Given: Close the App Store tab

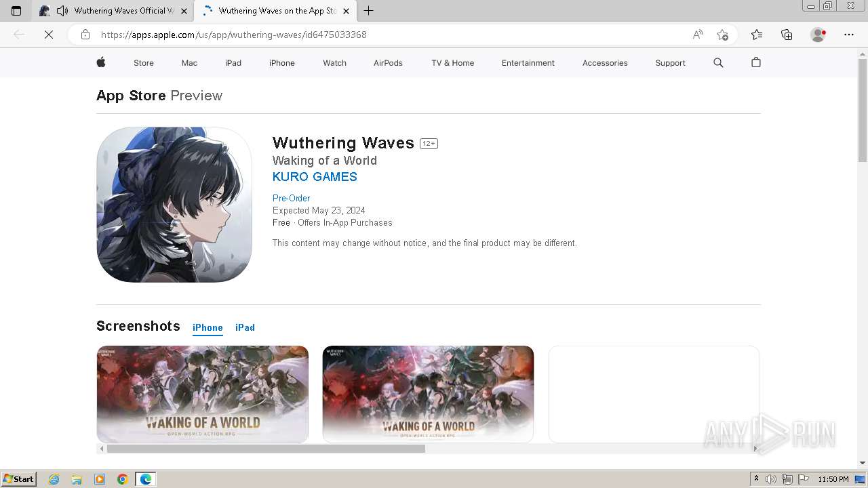Looking at the screenshot, I should tap(346, 11).
